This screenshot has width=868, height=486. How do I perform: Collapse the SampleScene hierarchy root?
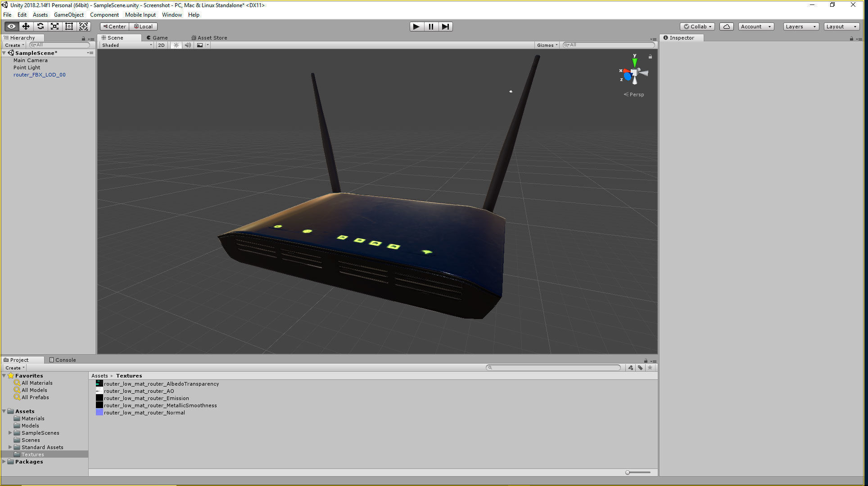coord(4,53)
